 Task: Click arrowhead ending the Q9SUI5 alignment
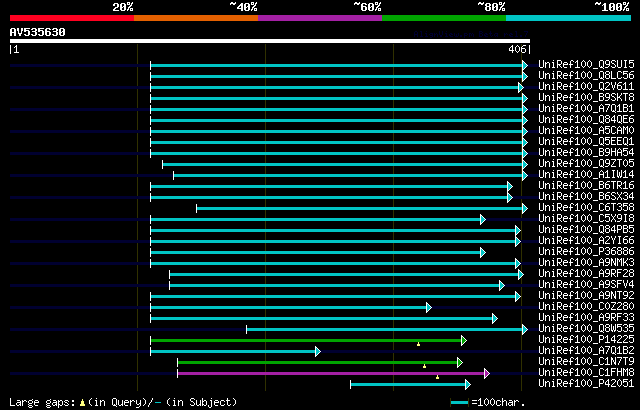525,65
